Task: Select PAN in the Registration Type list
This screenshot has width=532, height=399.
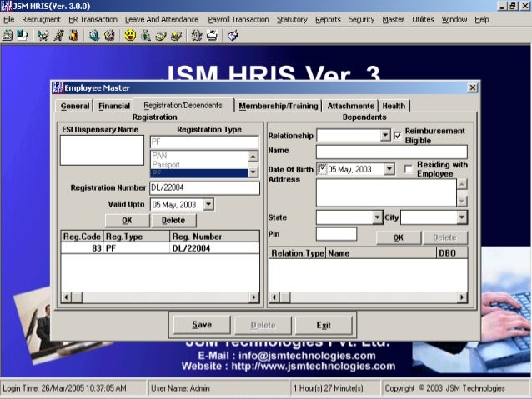Action: (x=199, y=156)
